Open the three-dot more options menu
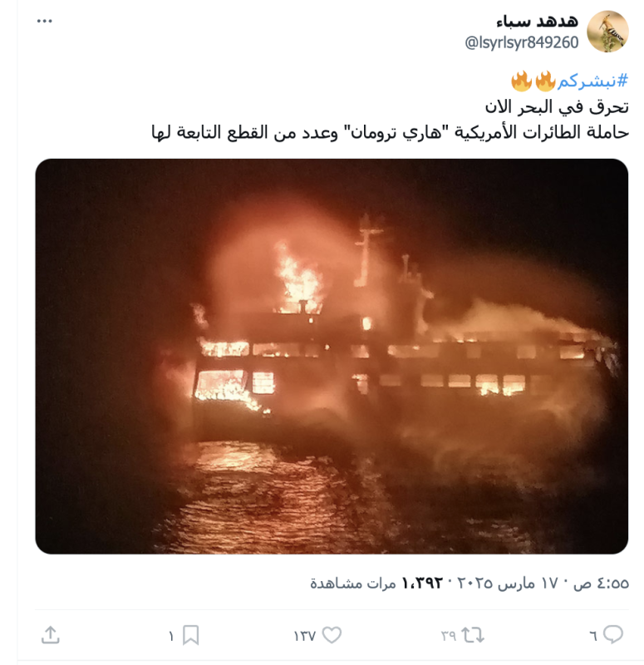644x665 pixels. (45, 21)
